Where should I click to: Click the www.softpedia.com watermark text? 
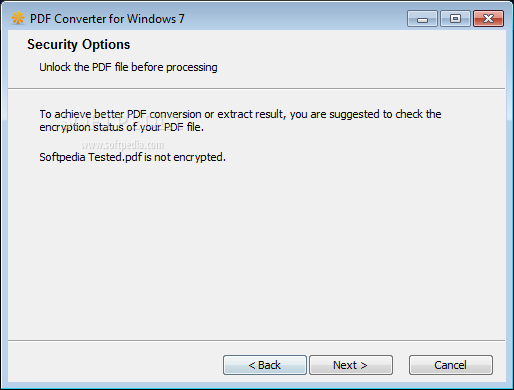point(123,145)
